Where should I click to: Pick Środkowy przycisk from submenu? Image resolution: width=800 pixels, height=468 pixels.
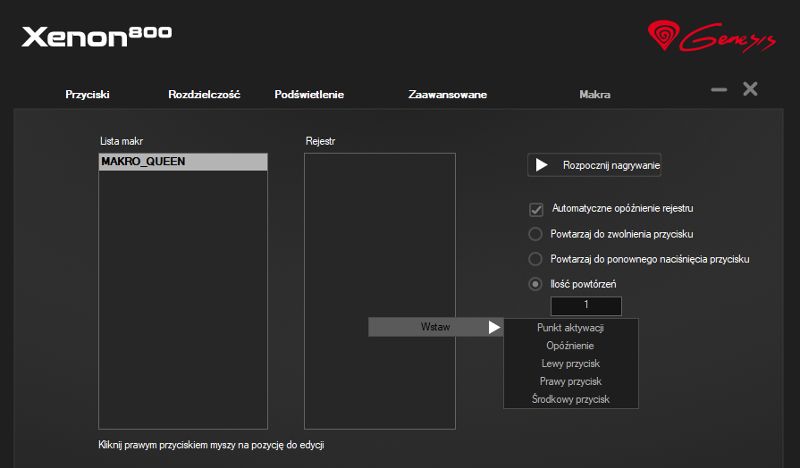tap(570, 399)
